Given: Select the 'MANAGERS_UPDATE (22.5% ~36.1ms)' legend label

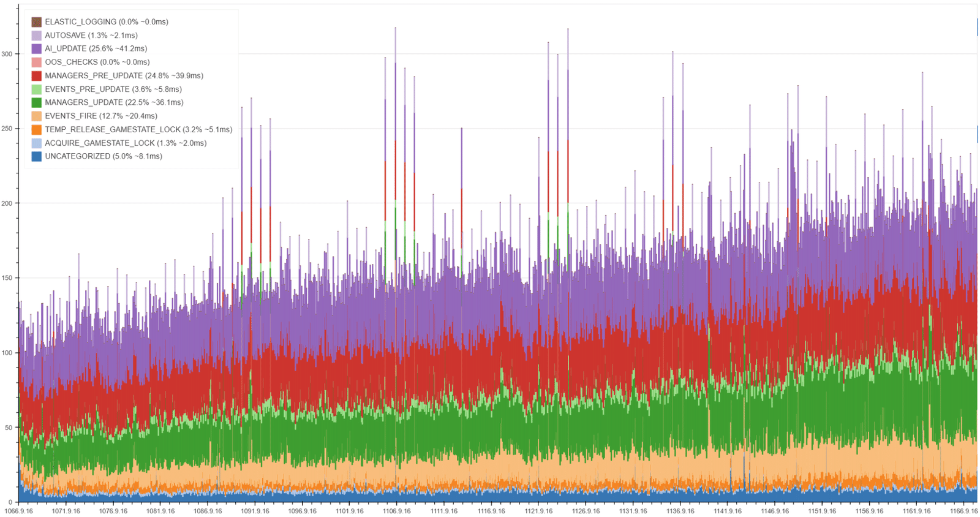Looking at the screenshot, I should (x=115, y=103).
